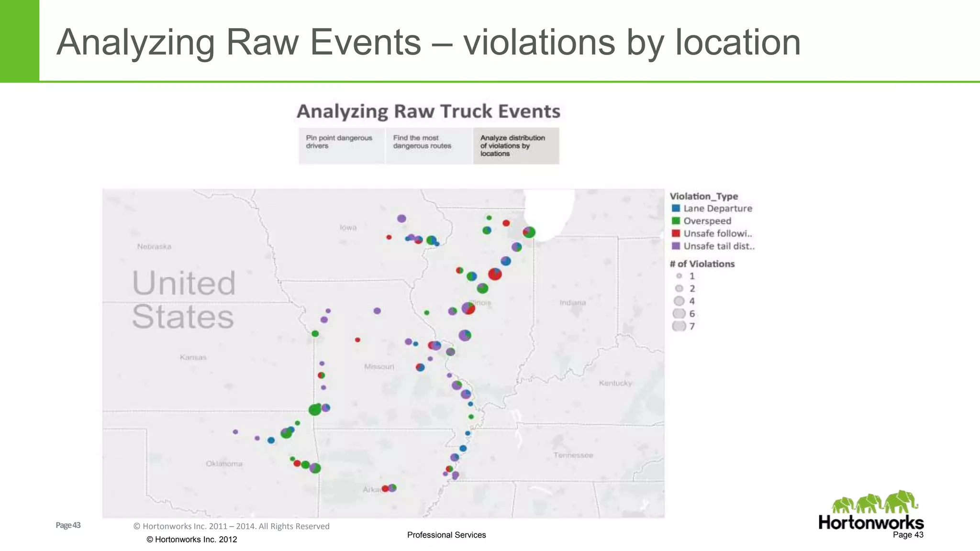
Task: Click the blue Lane Departure legend swatch
Action: point(676,208)
